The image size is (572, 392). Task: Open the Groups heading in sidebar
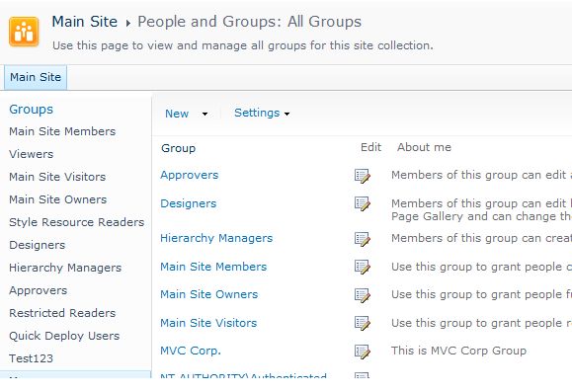tap(31, 109)
